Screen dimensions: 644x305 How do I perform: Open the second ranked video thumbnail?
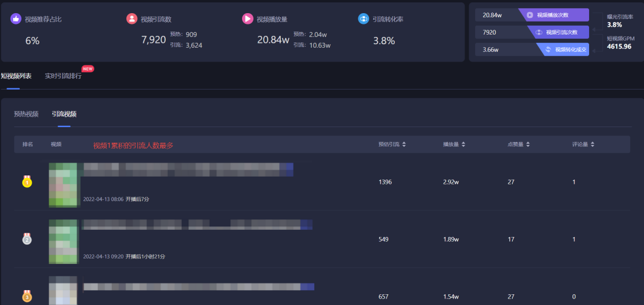(63, 241)
